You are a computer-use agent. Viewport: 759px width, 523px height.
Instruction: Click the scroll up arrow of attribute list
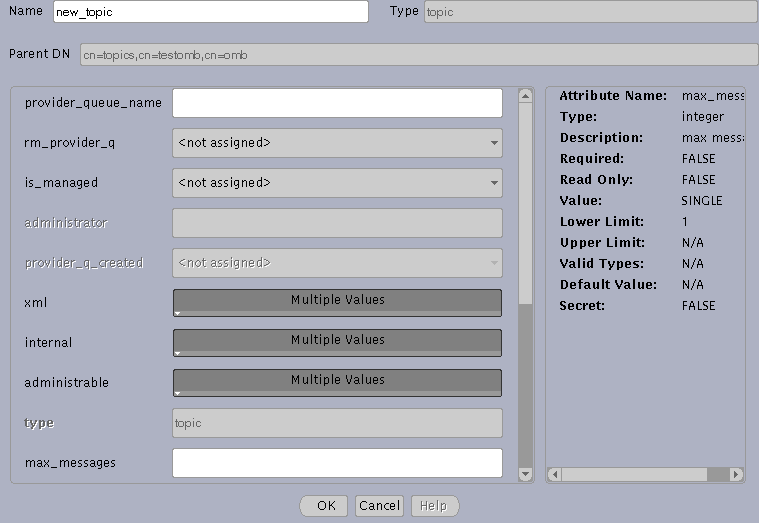coord(525,96)
